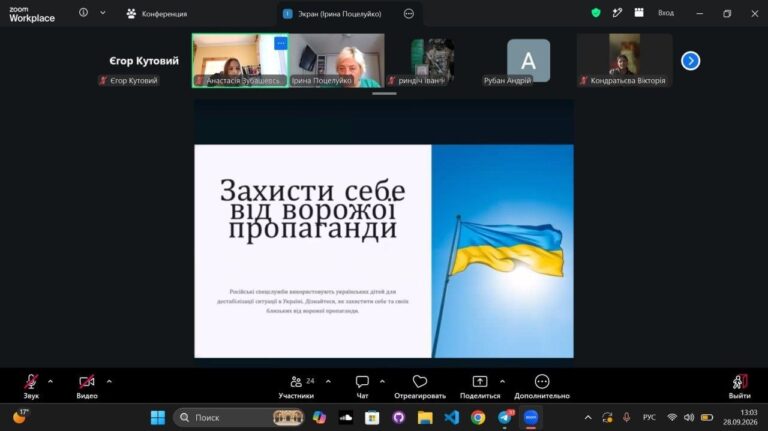This screenshot has height=431, width=768.
Task: Open Google Chrome from taskbar
Action: coord(478,418)
